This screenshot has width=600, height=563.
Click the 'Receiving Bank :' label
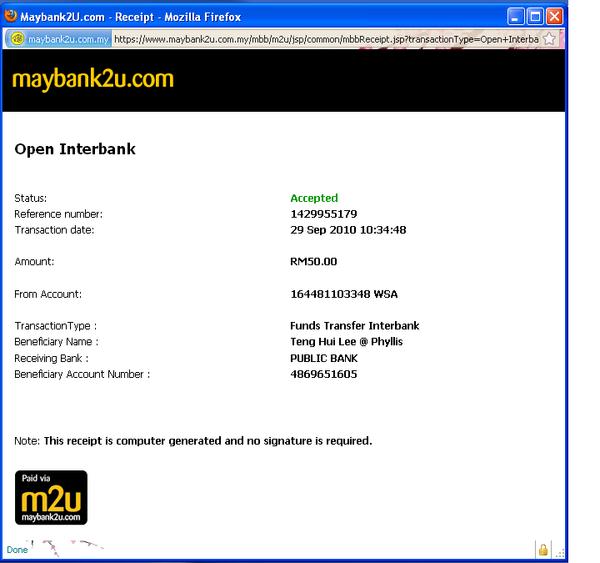point(51,358)
